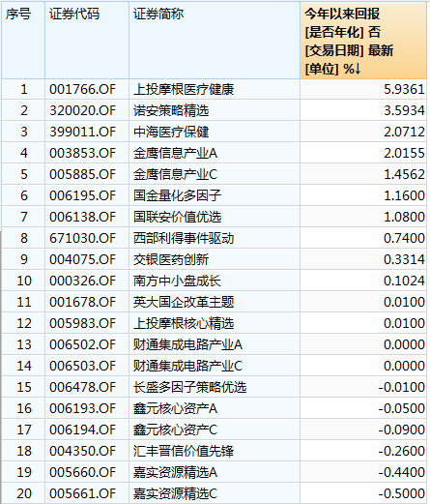Select code 671030.OF
Image resolution: width=430 pixels, height=504 pixels.
point(82,238)
